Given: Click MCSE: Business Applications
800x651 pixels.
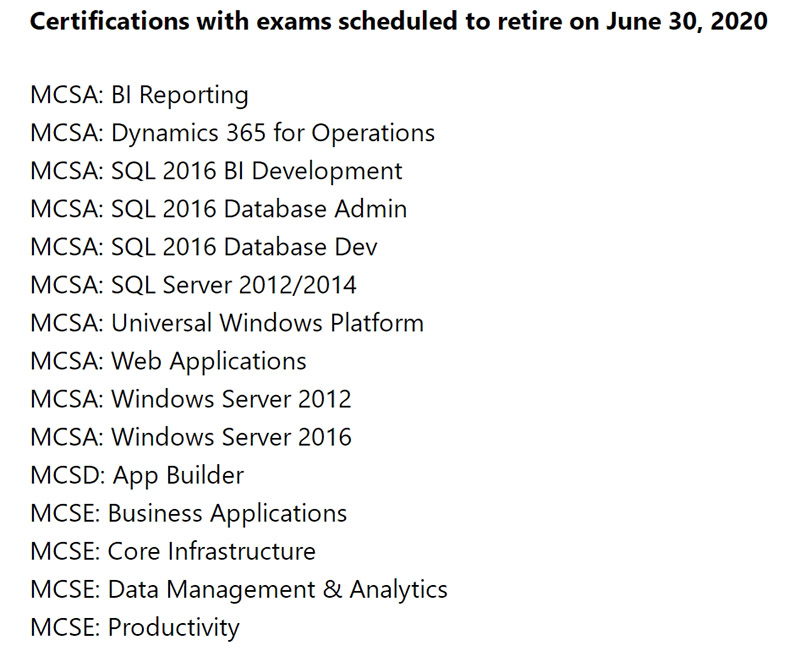Looking at the screenshot, I should (189, 514).
